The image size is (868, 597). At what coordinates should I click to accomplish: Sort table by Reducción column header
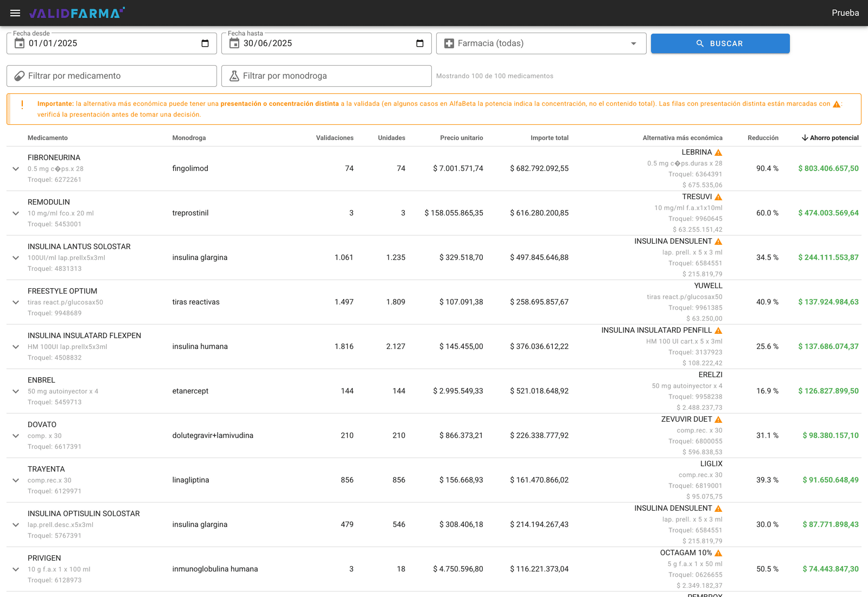763,138
